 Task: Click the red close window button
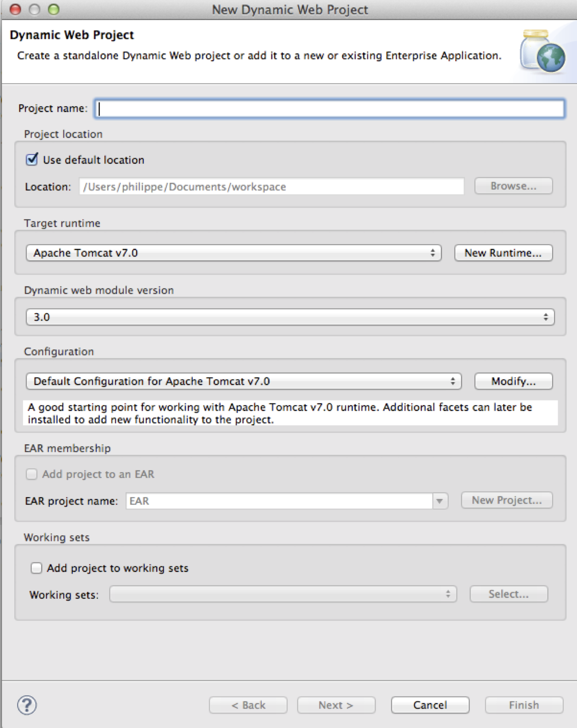pos(16,9)
